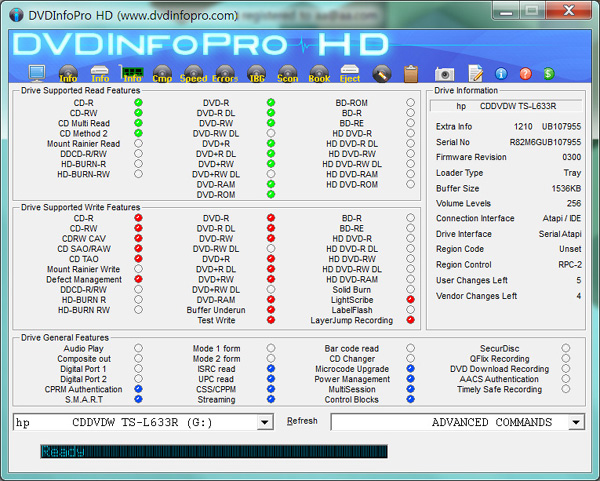Image resolution: width=600 pixels, height=481 pixels.
Task: Open the IBG graph tool
Action: click(257, 73)
